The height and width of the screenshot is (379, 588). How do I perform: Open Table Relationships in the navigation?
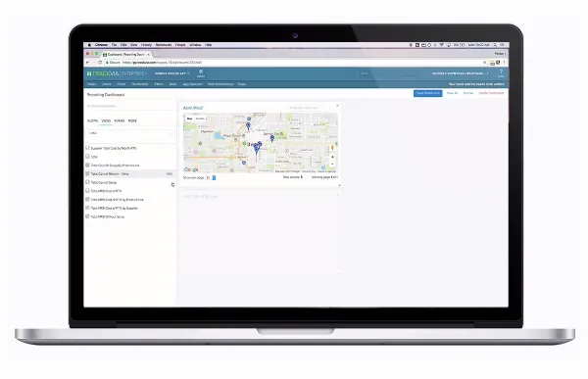point(220,84)
